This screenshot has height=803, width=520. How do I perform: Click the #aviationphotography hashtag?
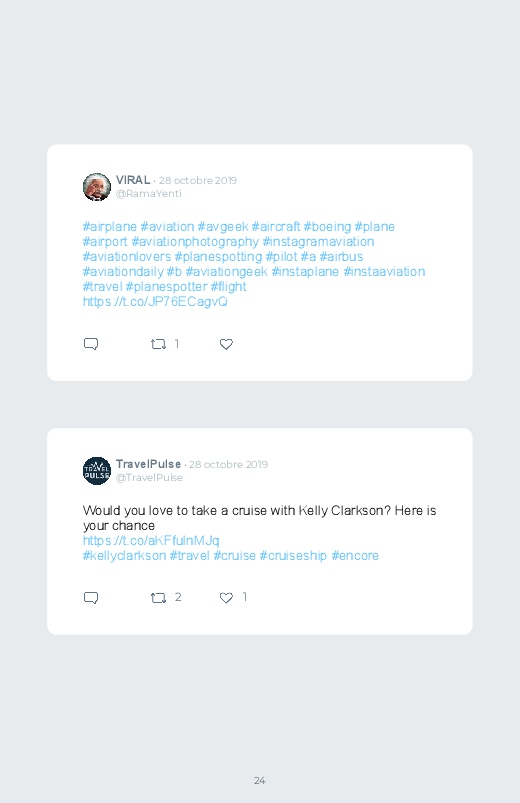(x=195, y=242)
